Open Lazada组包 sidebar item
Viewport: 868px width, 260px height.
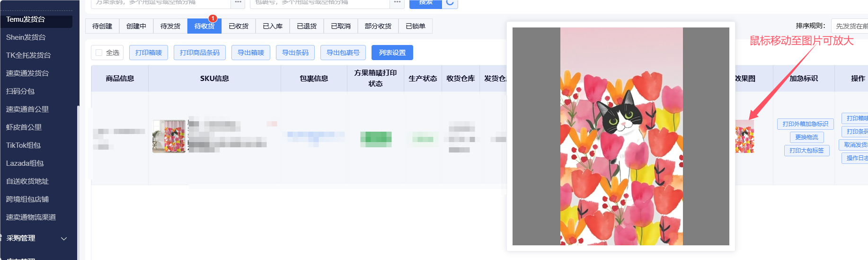click(x=25, y=163)
